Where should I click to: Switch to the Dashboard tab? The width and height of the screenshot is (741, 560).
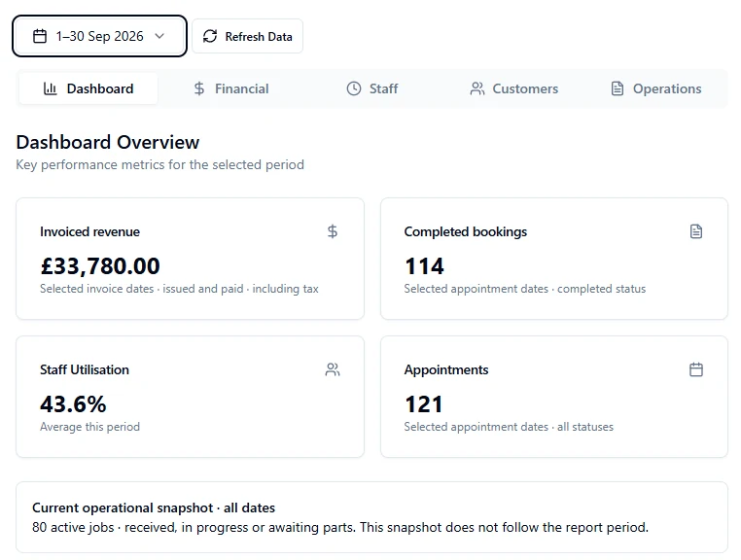[x=88, y=88]
